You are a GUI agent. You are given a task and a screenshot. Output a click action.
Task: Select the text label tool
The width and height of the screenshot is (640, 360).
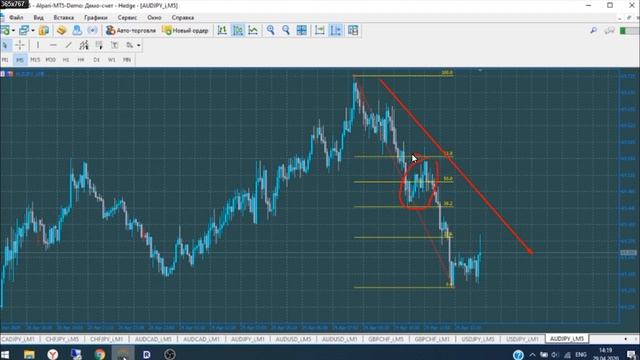pyautogui.click(x=114, y=45)
